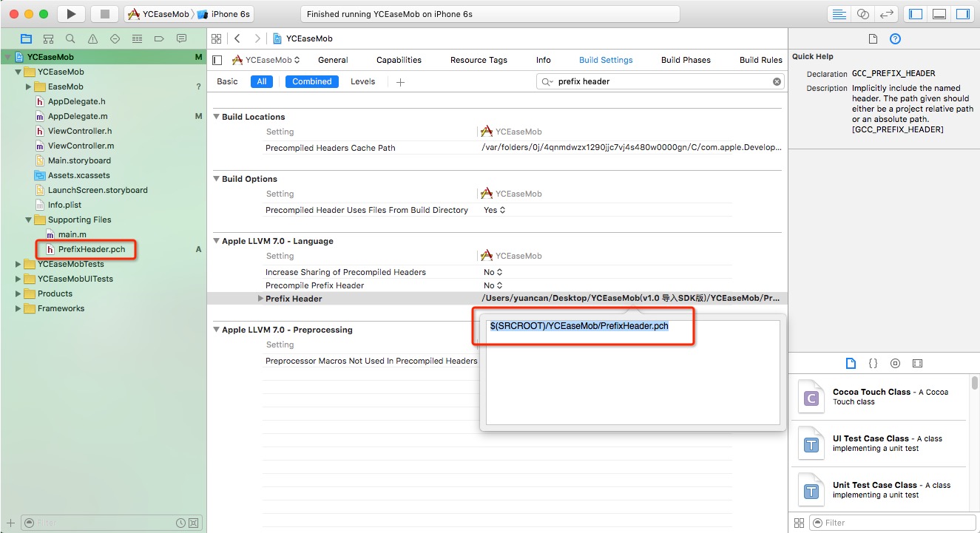
Task: Toggle the debug area visibility
Action: [x=939, y=14]
